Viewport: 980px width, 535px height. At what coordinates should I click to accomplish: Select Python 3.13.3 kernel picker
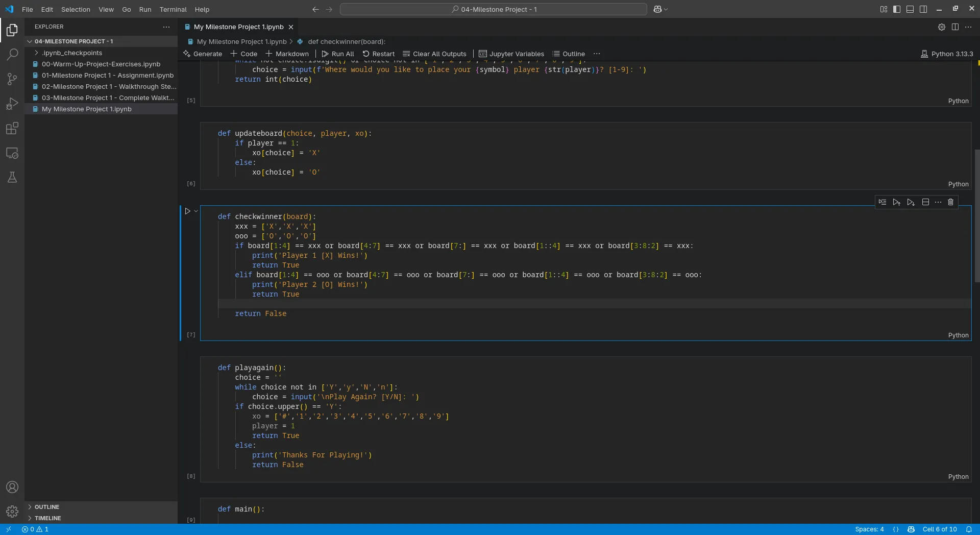tap(947, 54)
